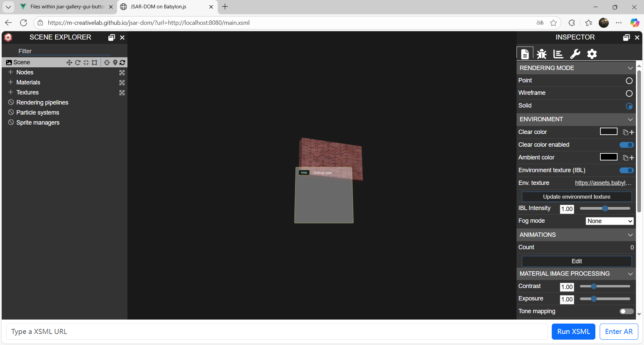Toggle Environment texture (IBL) switch
Image resolution: width=644 pixels, height=345 pixels.
tap(627, 170)
